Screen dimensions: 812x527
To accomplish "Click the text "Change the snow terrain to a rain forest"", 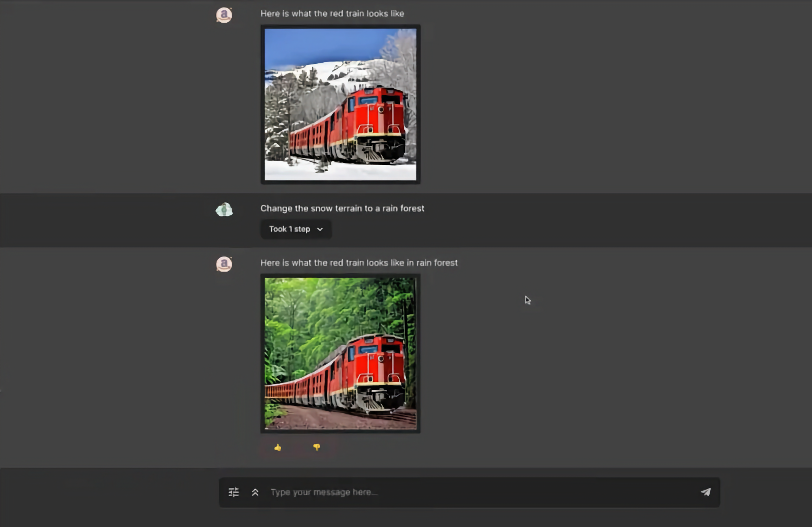I will pyautogui.click(x=342, y=208).
